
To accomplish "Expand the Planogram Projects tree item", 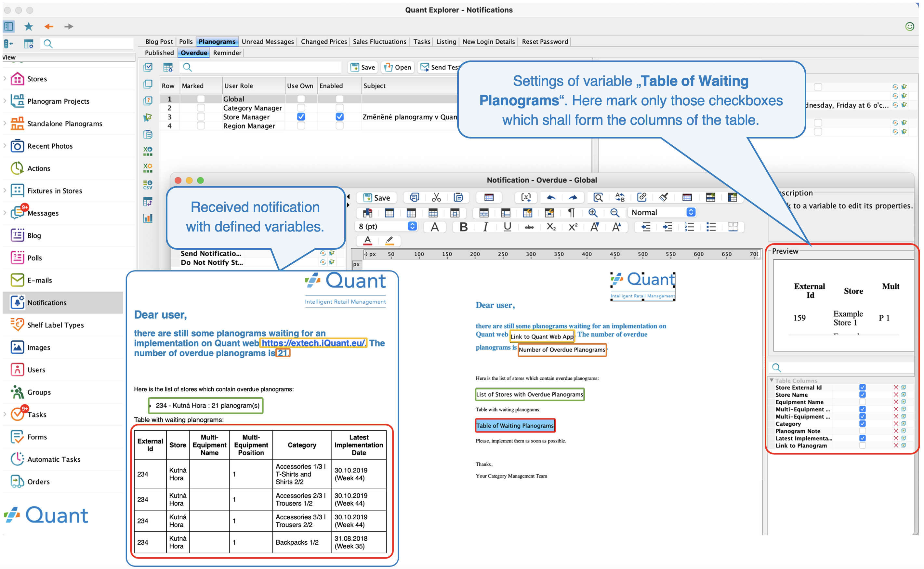I will click(x=5, y=101).
